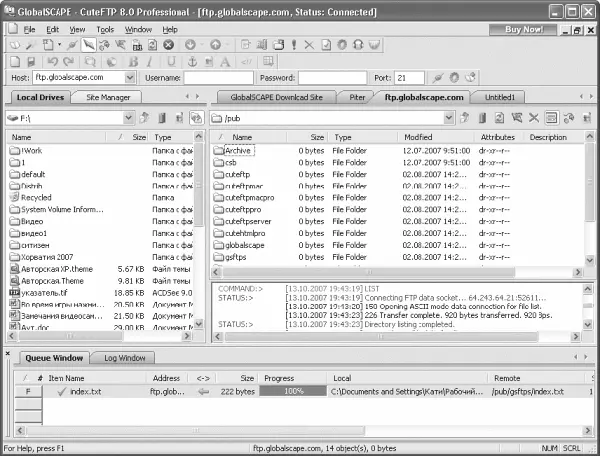Click the 100% progress bar for index.txt

click(x=293, y=391)
